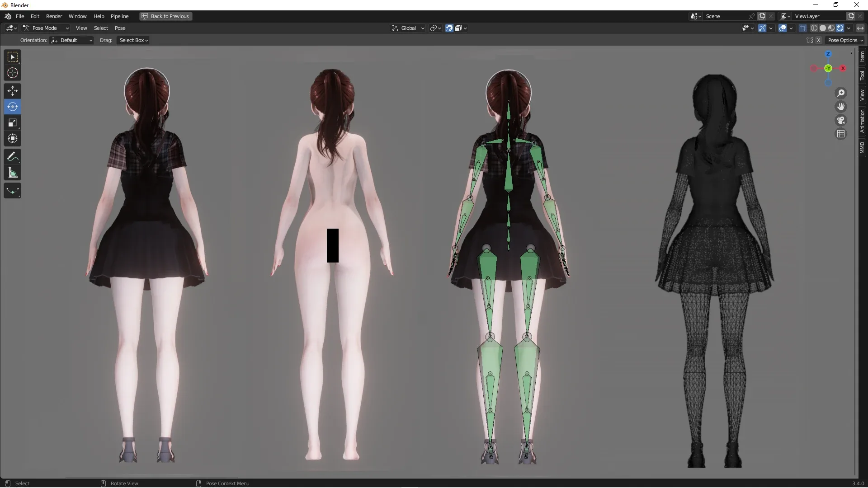This screenshot has height=488, width=868.
Task: Click the green Y axis on navigation gizmo
Action: (828, 68)
